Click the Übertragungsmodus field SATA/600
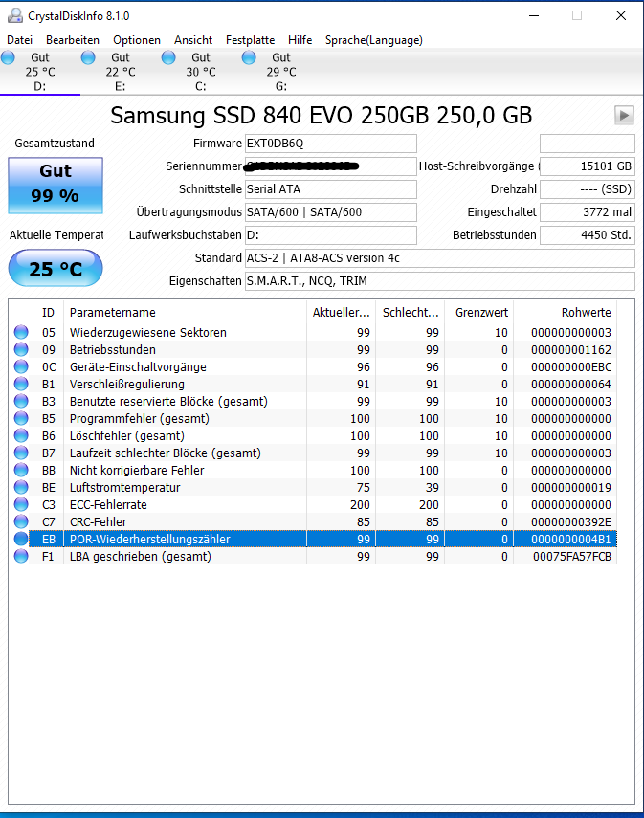Image resolution: width=644 pixels, height=818 pixels. (331, 212)
